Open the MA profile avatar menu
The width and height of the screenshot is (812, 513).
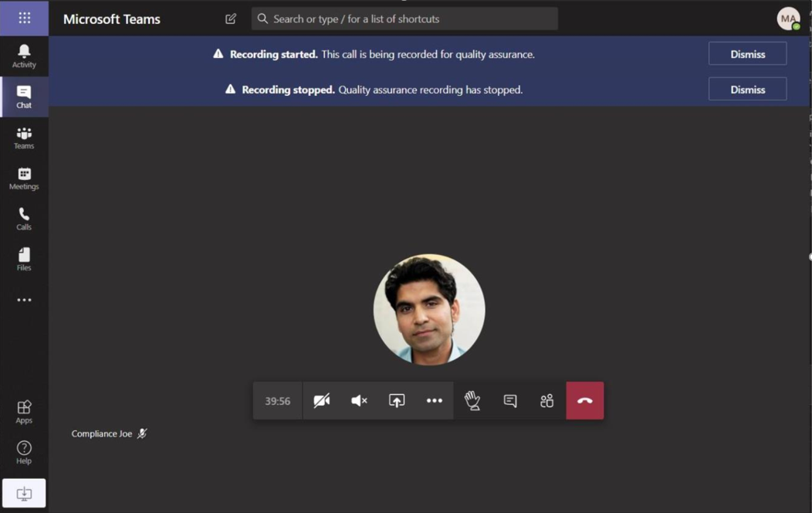coord(788,19)
